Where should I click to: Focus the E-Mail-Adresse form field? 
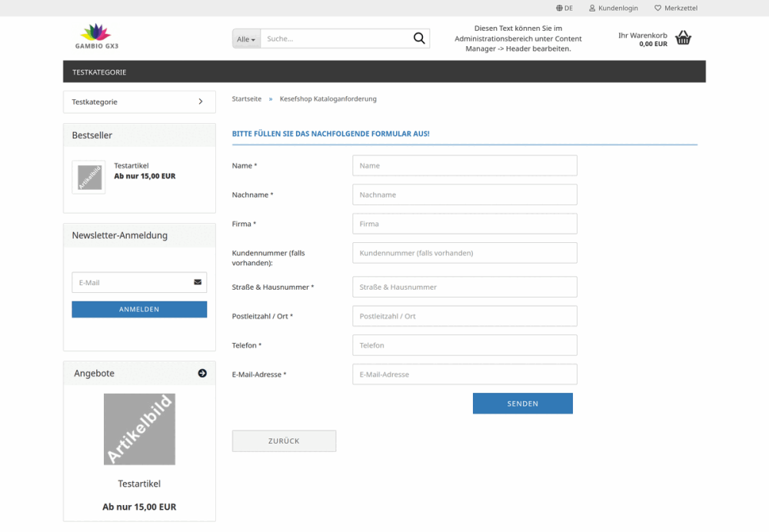[465, 374]
